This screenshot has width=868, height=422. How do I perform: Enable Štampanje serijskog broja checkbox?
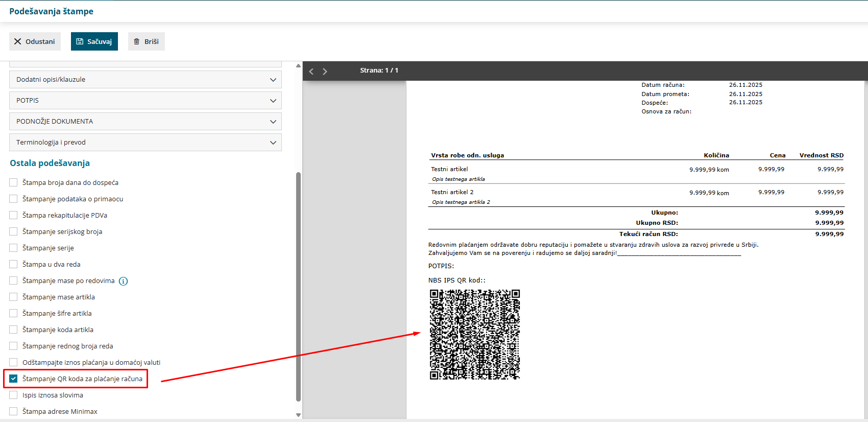coord(13,231)
